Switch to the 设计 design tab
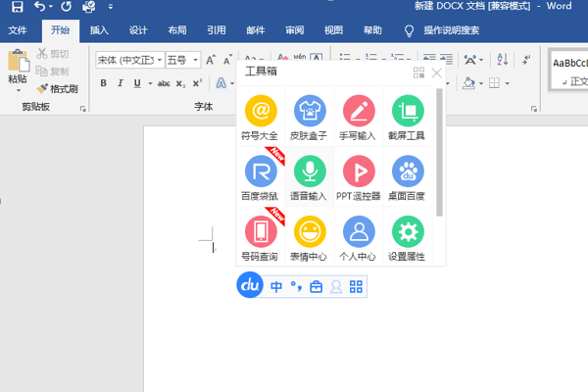 138,30
